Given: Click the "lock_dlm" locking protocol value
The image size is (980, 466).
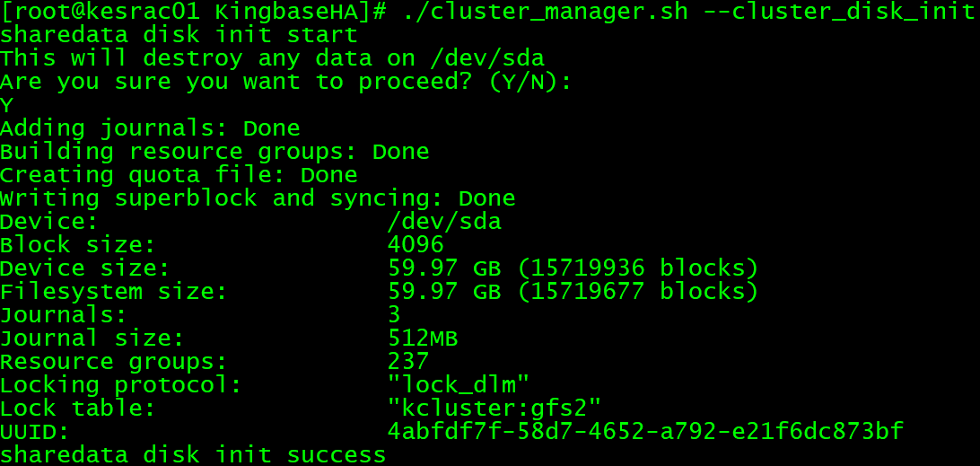Looking at the screenshot, I should point(459,385).
